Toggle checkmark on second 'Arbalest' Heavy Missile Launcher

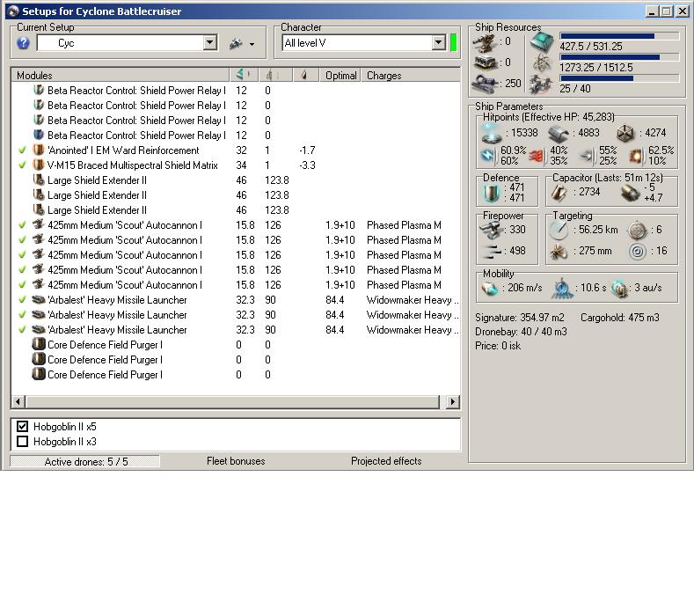[22, 315]
